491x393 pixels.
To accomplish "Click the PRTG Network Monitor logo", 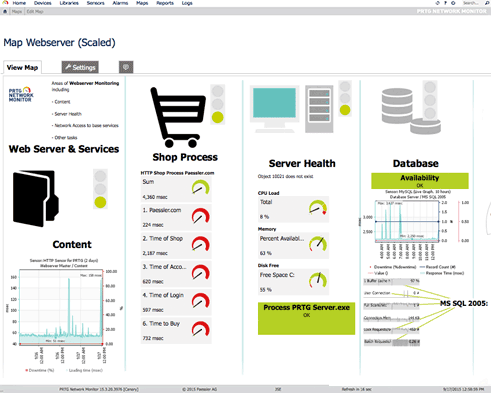I will [21, 95].
